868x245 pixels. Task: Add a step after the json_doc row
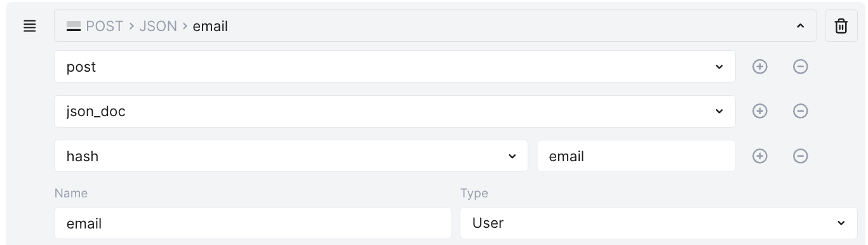tap(759, 111)
